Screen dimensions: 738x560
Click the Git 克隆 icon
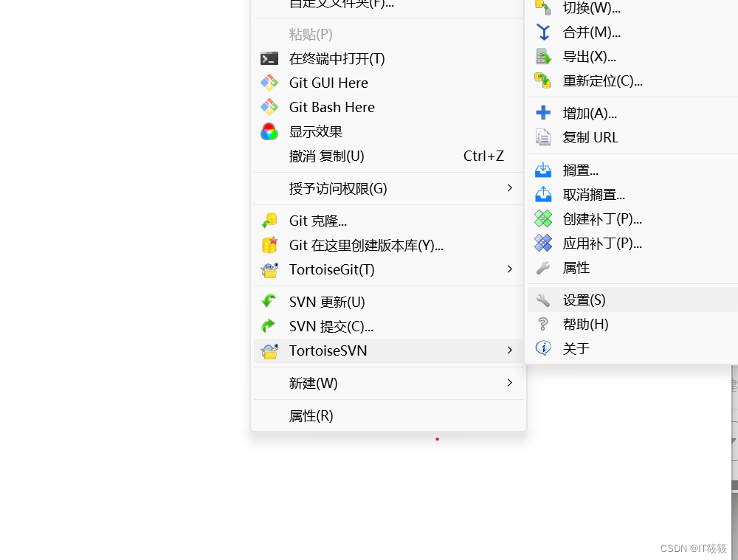tap(269, 221)
